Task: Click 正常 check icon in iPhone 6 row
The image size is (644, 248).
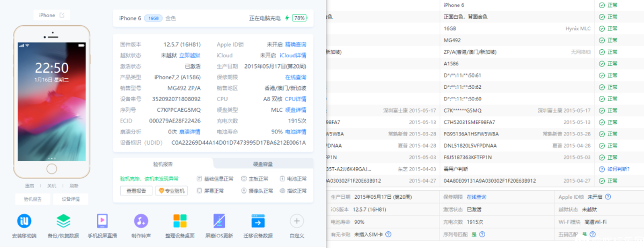Action: (x=602, y=5)
